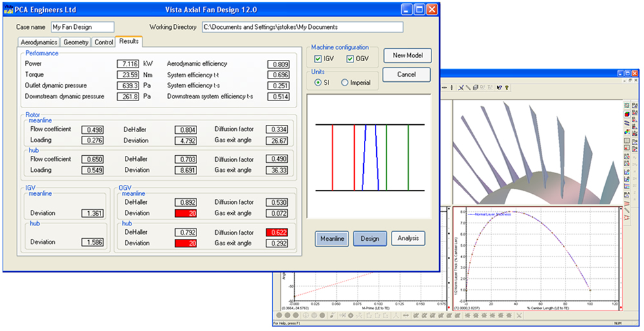
Task: Click red OGV hub Diffusion factor 0.622
Action: [277, 232]
